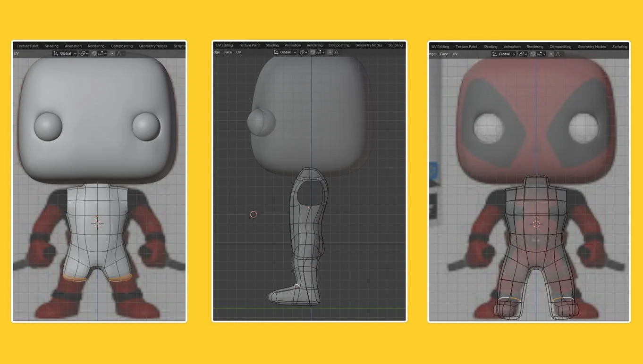643x364 pixels.
Task: Open Shading tab in middle panel
Action: click(x=272, y=45)
